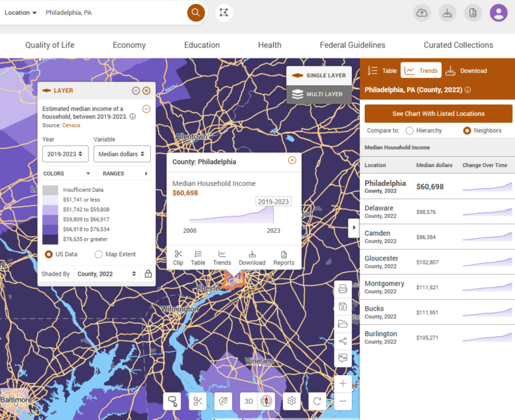Open the Quality of Life menu

(50, 45)
